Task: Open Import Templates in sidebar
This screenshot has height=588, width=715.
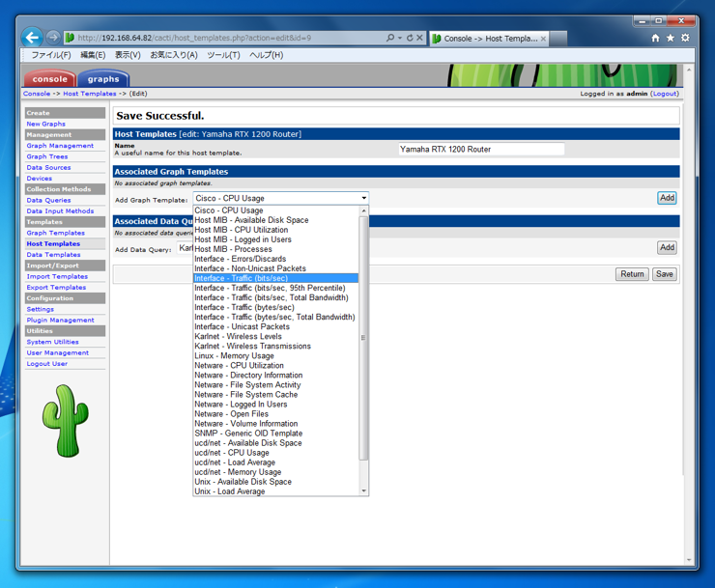Action: (57, 276)
